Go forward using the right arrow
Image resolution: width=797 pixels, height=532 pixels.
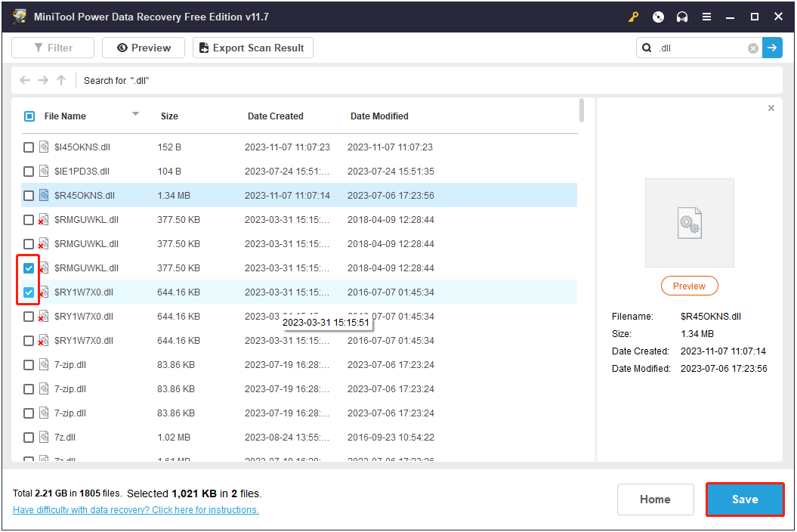pos(43,80)
